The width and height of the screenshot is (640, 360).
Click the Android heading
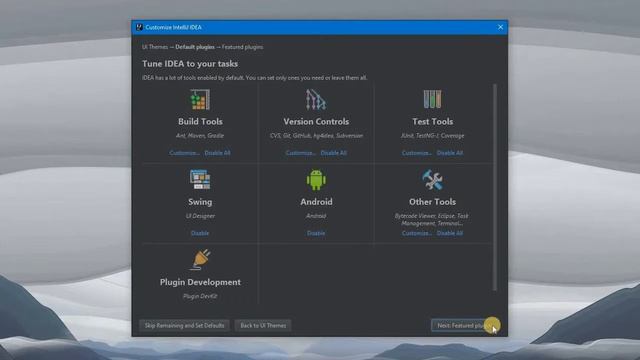(316, 202)
